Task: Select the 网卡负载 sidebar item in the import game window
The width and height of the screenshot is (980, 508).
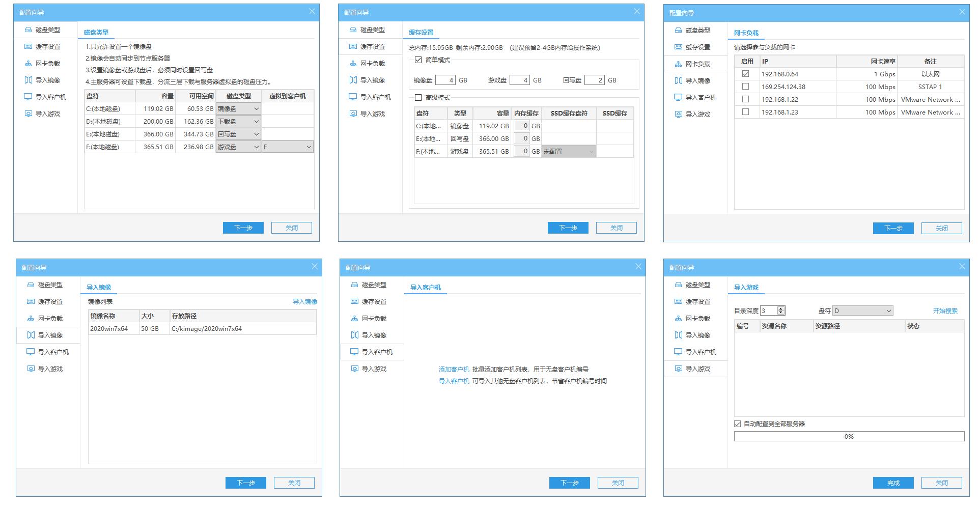Action: pos(697,319)
